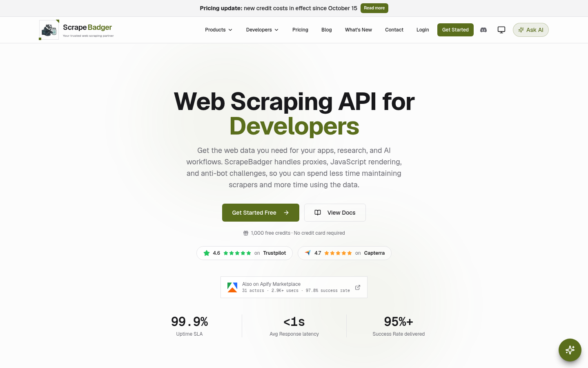Image resolution: width=588 pixels, height=368 pixels.
Task: Click the green Trustpilot star icon
Action: click(x=207, y=253)
